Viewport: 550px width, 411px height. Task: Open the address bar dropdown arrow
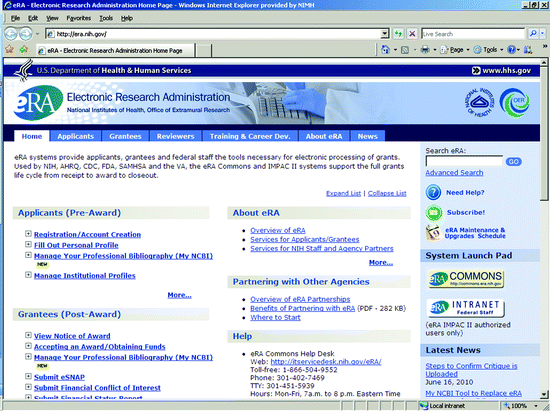coord(385,34)
